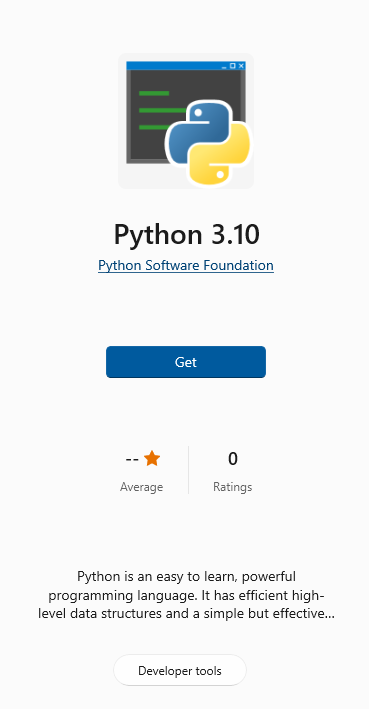Click the "--" average rating value

click(x=132, y=459)
